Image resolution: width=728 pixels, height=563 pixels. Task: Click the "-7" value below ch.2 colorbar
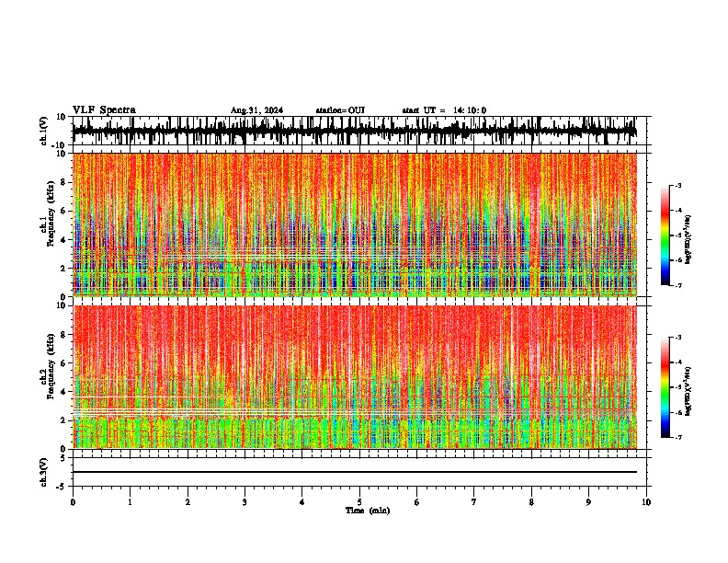[x=677, y=437]
